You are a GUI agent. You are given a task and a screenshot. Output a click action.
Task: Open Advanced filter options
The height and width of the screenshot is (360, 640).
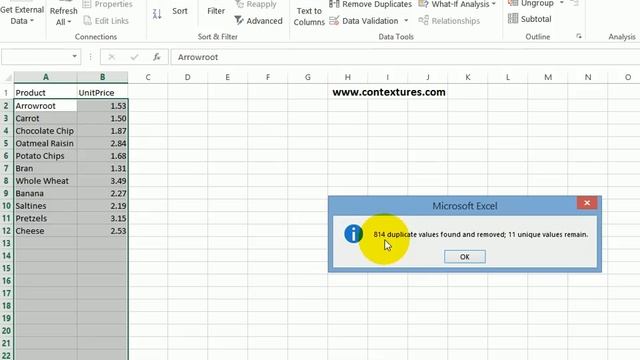pyautogui.click(x=258, y=20)
